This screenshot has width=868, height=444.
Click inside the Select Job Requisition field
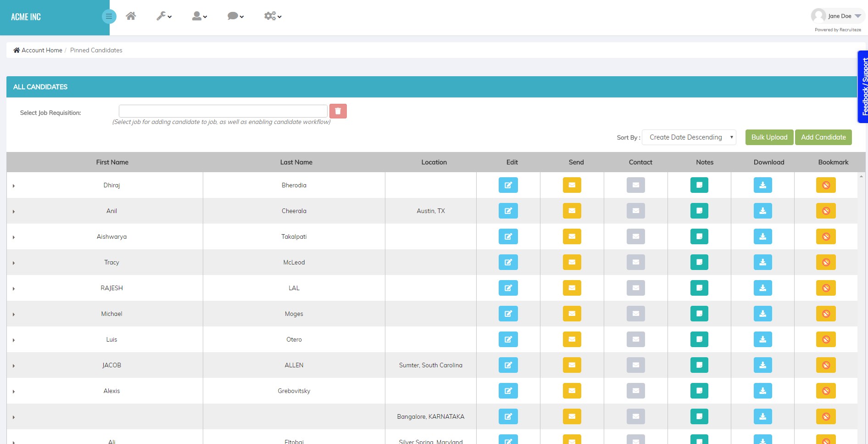223,111
